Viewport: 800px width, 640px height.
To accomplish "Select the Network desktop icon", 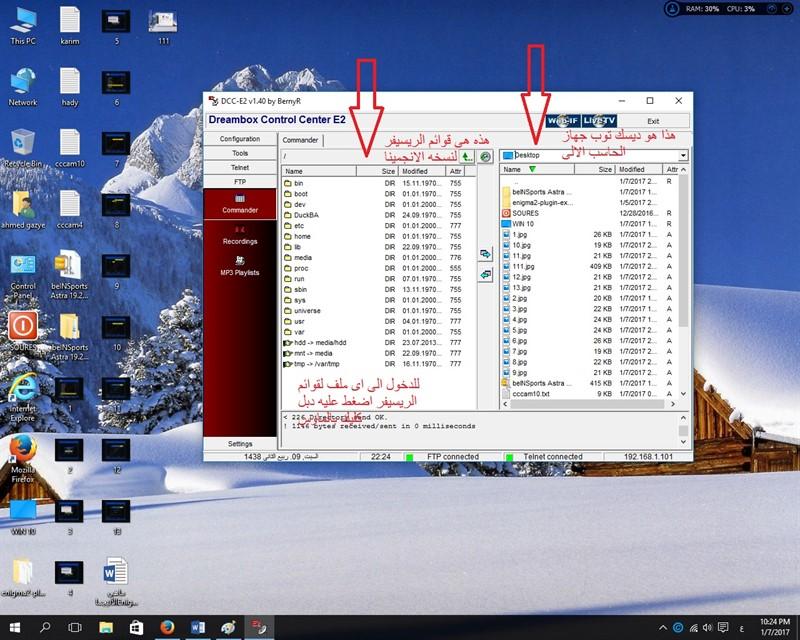I will click(23, 87).
